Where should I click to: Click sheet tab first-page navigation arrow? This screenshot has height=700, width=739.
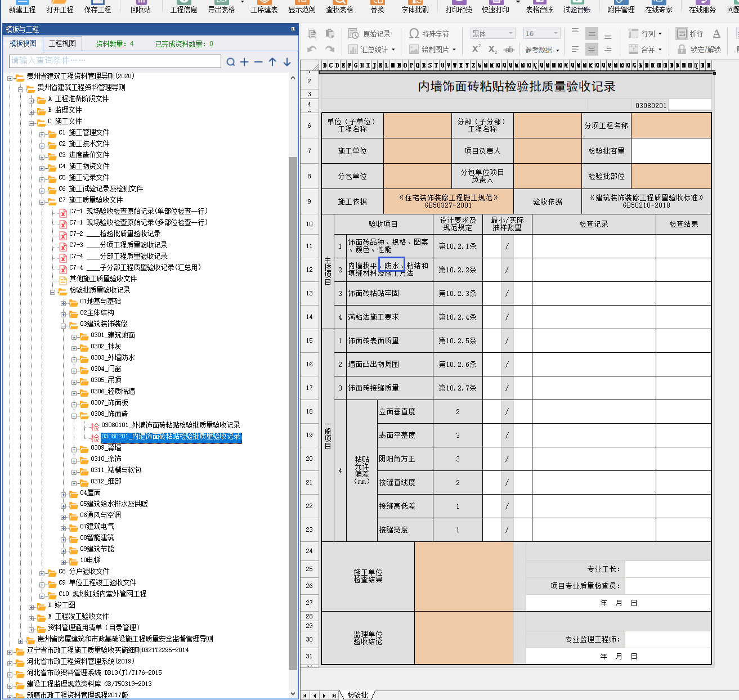pos(305,695)
